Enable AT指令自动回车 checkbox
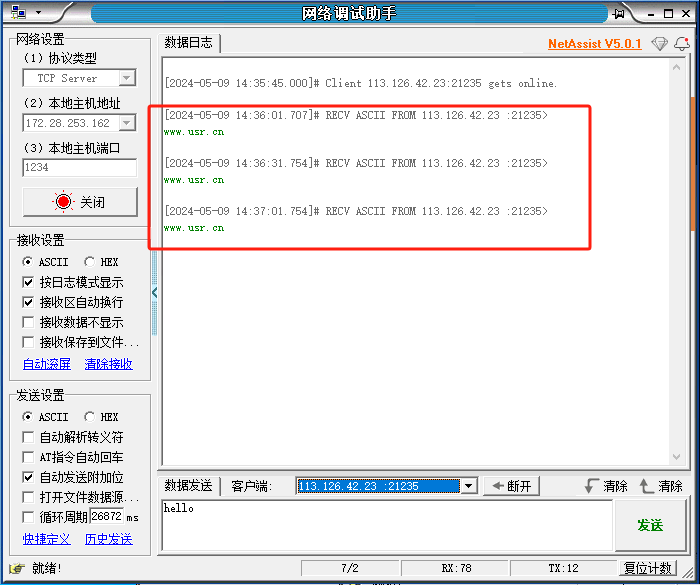This screenshot has height=585, width=700. tap(28, 457)
